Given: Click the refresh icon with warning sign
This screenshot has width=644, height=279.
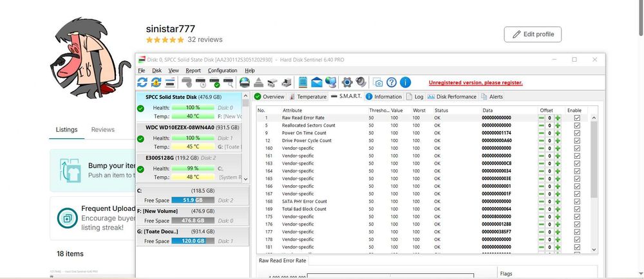Looking at the screenshot, I should point(156,82).
